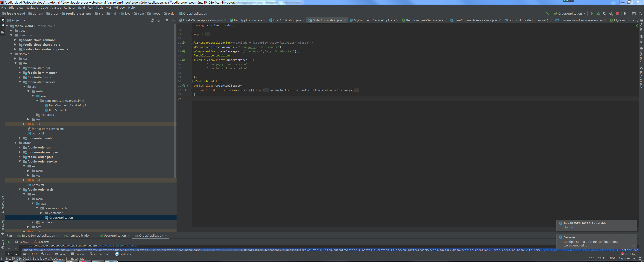Open the OrderApplication run configuration dropdown
The image size is (644, 262).
click(x=570, y=13)
